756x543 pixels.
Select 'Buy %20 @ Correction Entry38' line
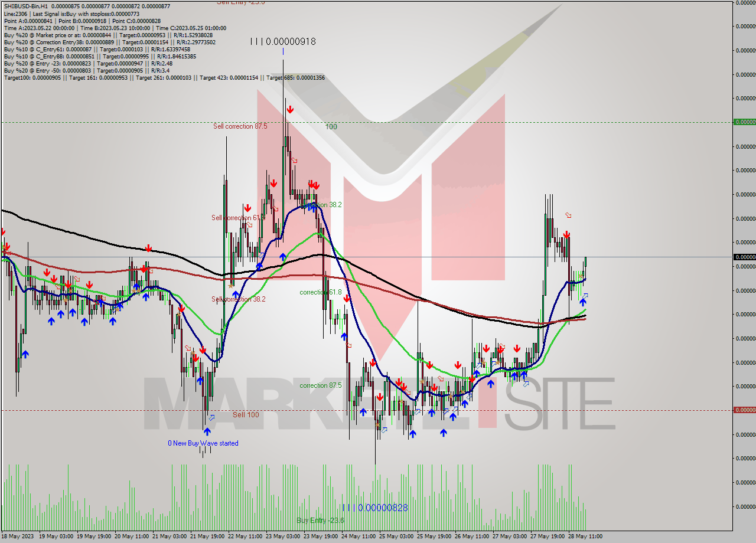pyautogui.click(x=109, y=41)
